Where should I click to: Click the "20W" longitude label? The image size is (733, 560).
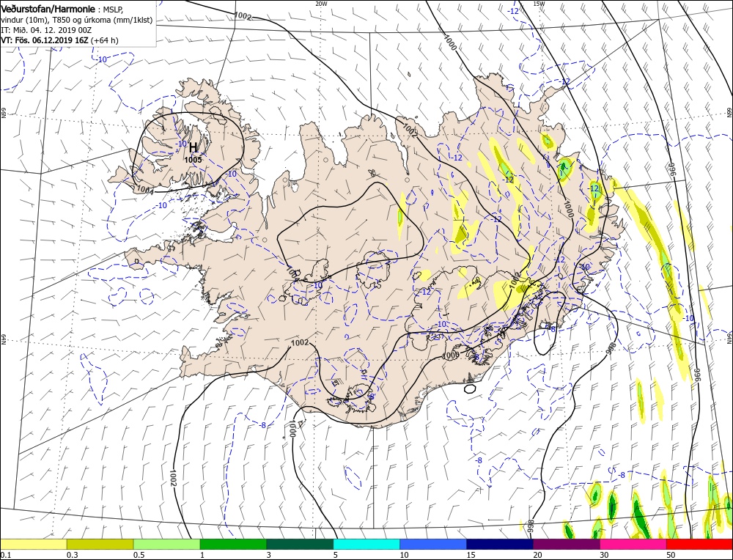[x=321, y=3]
